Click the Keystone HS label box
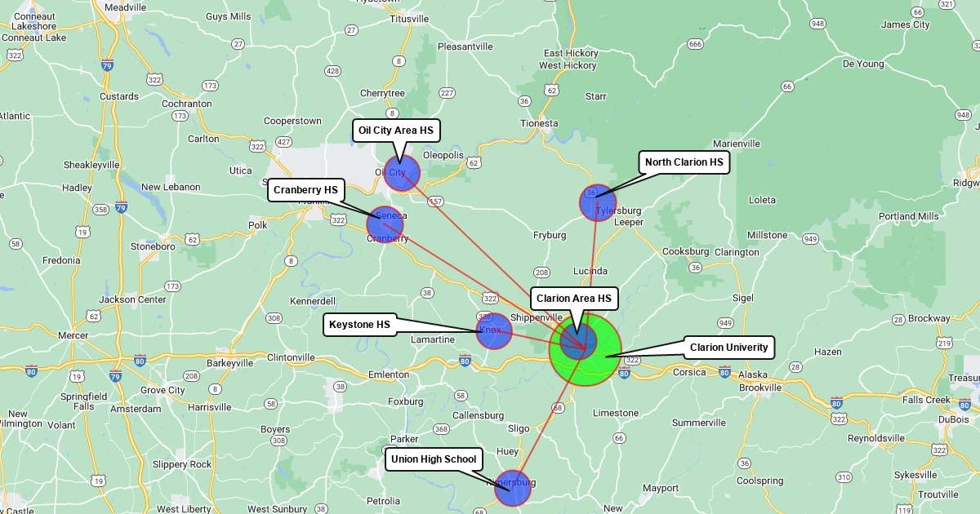980x514 pixels. click(x=359, y=325)
